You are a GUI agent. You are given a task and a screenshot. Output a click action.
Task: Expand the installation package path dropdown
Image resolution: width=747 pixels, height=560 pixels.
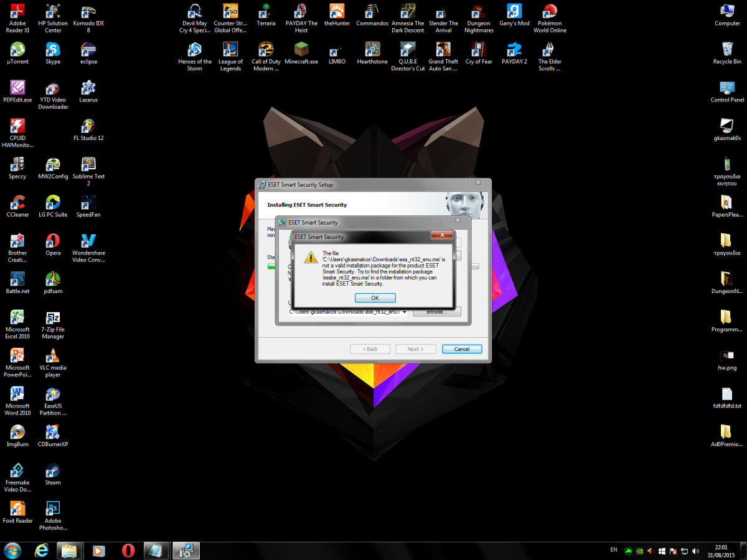click(405, 312)
